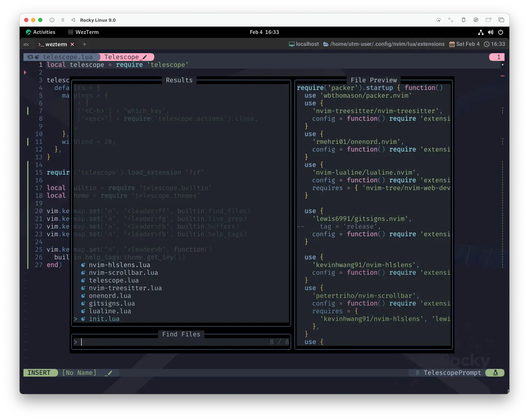Click the pencil icon after [No Name]
The width and height of the screenshot is (529, 420).
tap(110, 373)
